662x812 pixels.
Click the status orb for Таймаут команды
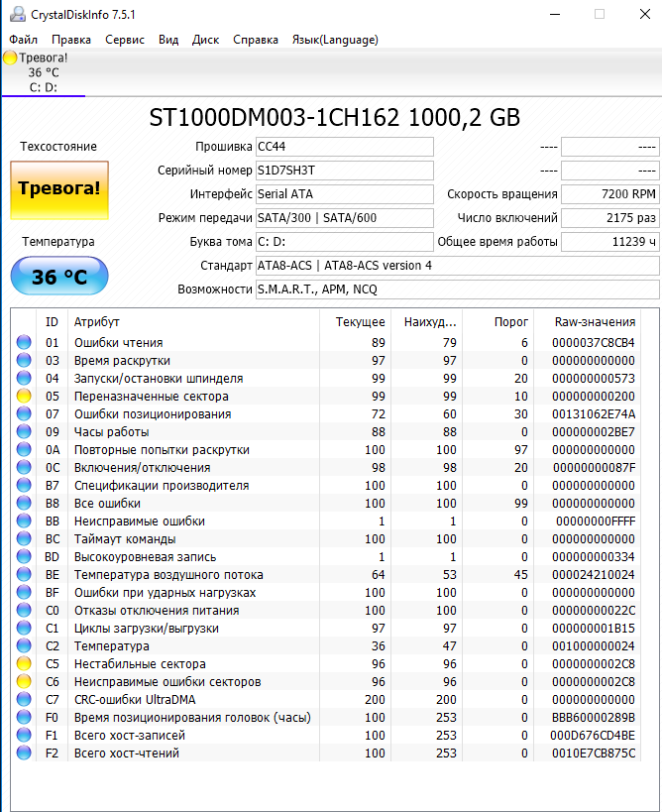24,538
